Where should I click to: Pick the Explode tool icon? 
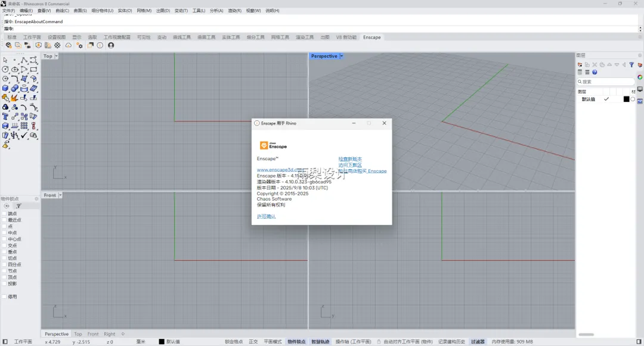click(x=14, y=98)
